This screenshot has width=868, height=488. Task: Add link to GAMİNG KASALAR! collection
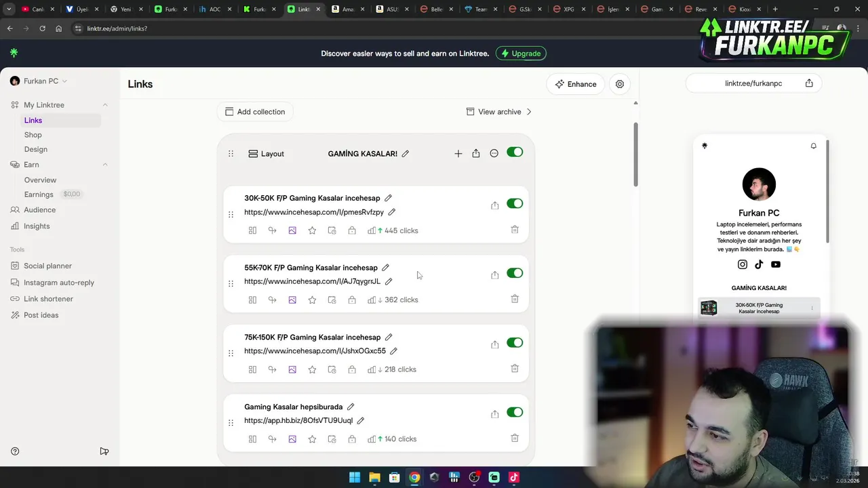(458, 154)
